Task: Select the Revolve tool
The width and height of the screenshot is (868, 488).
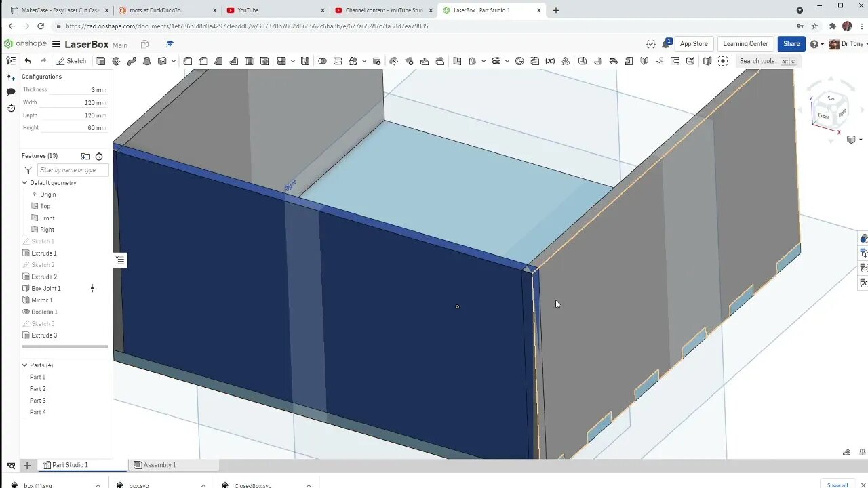Action: point(116,61)
